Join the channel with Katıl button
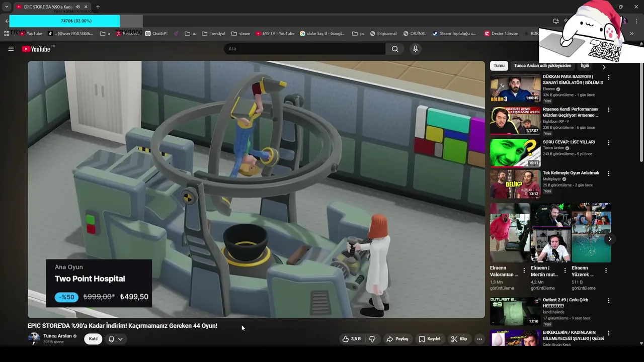Image resolution: width=644 pixels, height=362 pixels. click(93, 339)
